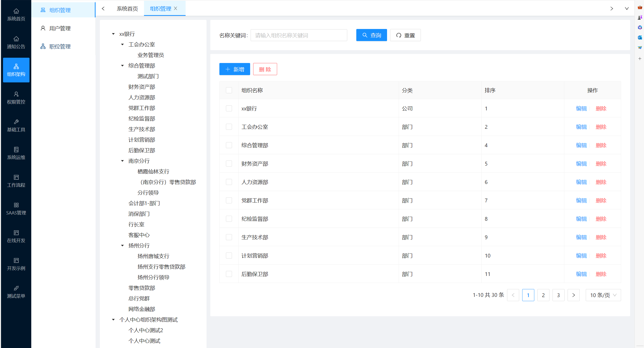Select 扬州唐城支行 in the organization tree
Screen dimensions: 644x348
[x=153, y=256]
